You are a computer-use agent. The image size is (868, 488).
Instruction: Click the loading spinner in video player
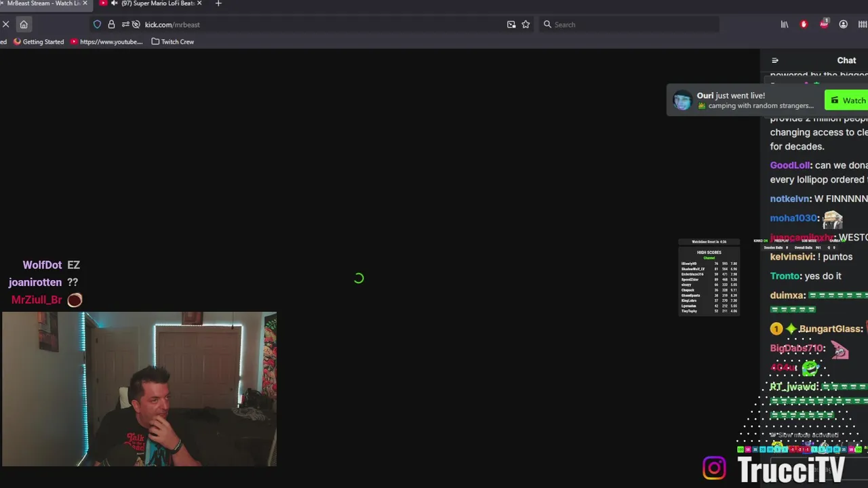point(359,278)
